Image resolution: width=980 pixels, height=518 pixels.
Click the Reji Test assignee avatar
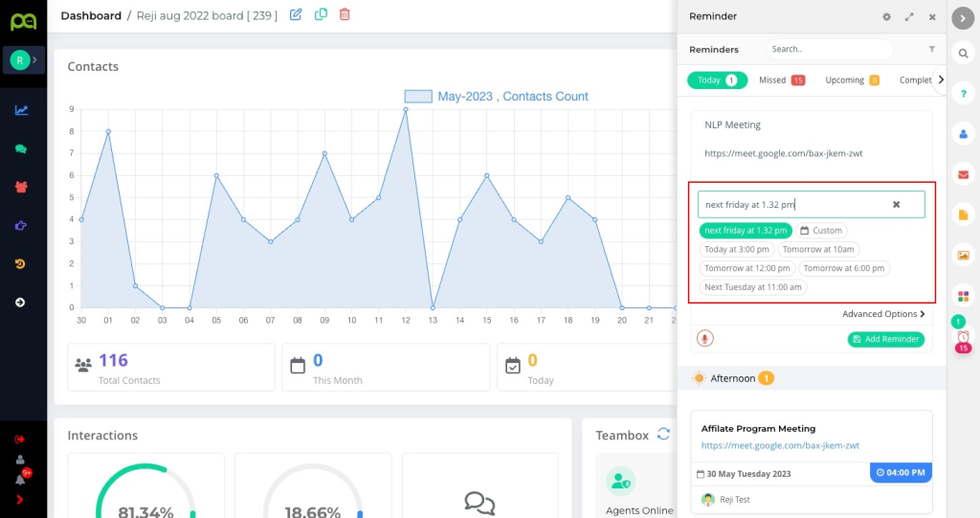coord(707,499)
